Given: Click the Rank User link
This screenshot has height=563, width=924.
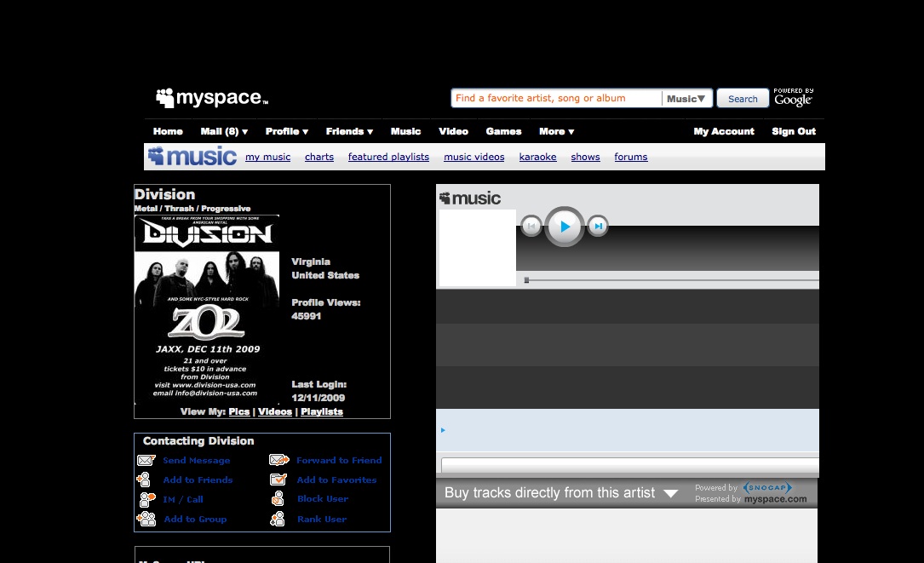Looking at the screenshot, I should (322, 520).
